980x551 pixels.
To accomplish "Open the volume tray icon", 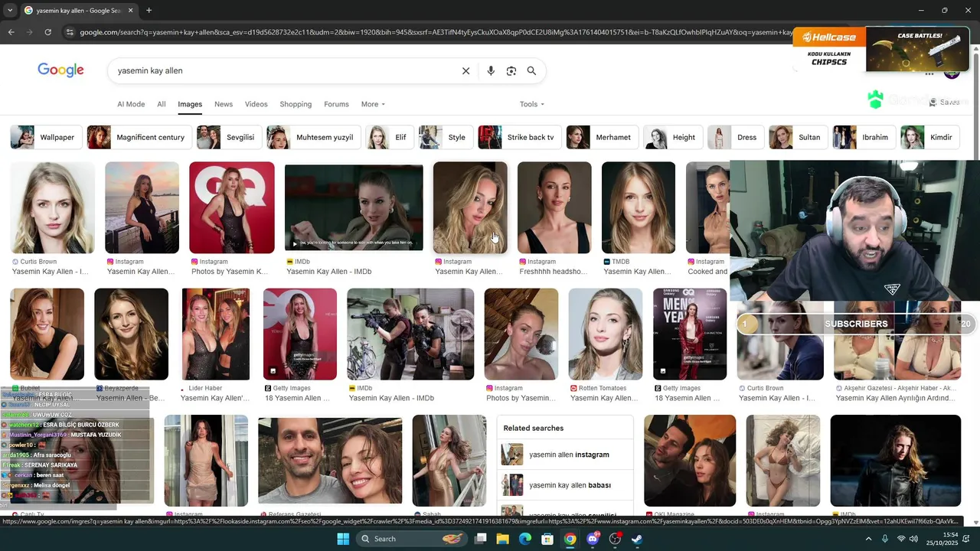I will [913, 539].
